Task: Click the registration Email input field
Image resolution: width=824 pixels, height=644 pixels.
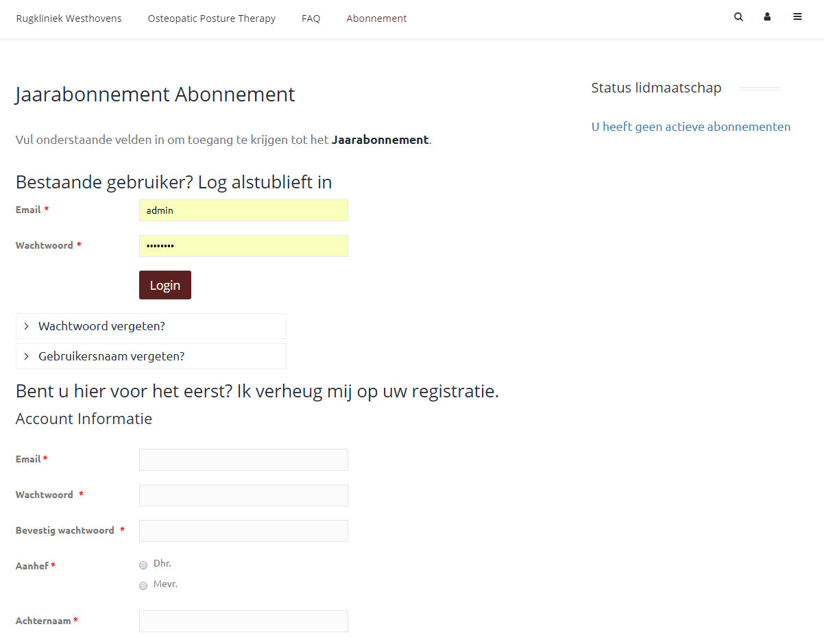Action: coord(243,460)
